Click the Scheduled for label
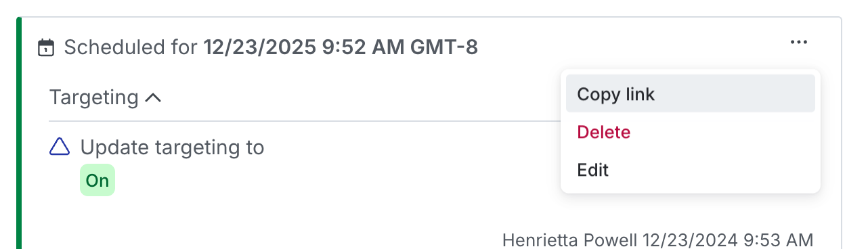The width and height of the screenshot is (868, 249). [131, 47]
